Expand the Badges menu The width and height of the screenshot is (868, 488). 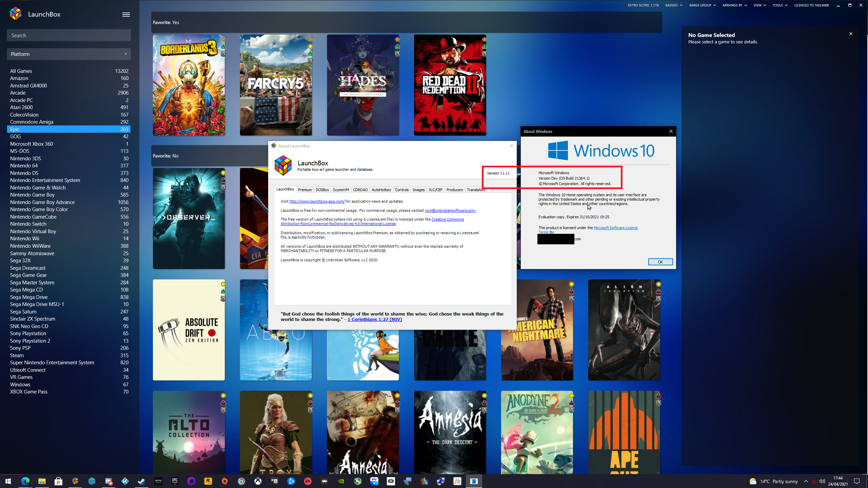674,5
